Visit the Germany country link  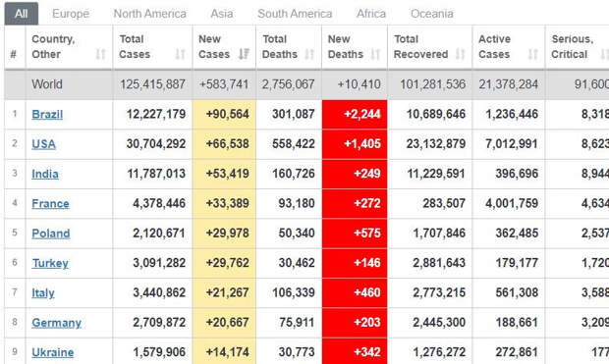tap(56, 323)
